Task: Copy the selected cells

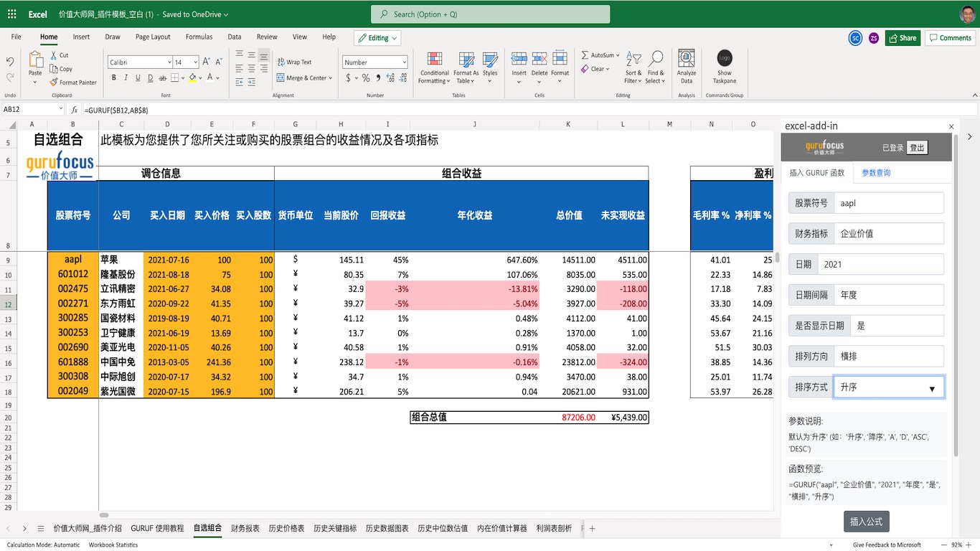Action: (61, 69)
